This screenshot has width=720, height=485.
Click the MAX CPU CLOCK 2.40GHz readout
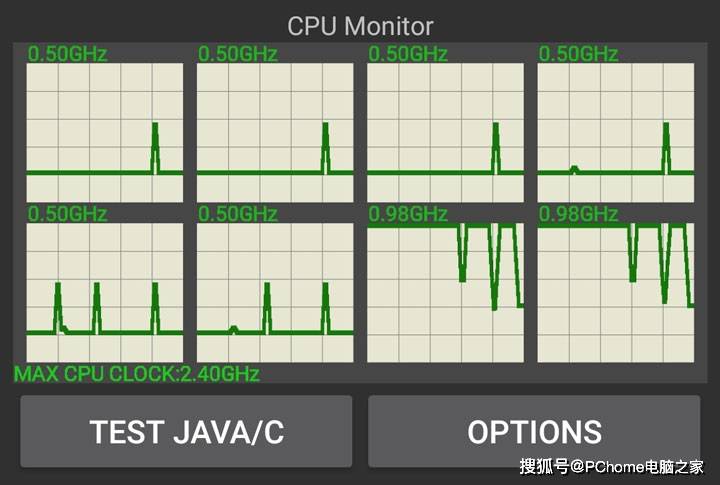pyautogui.click(x=137, y=374)
